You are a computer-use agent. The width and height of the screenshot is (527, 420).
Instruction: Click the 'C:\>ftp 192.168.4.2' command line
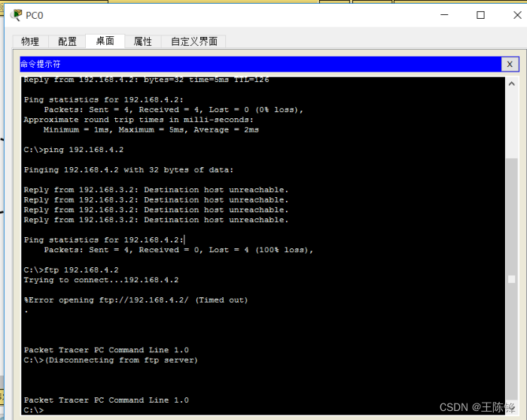tap(71, 270)
